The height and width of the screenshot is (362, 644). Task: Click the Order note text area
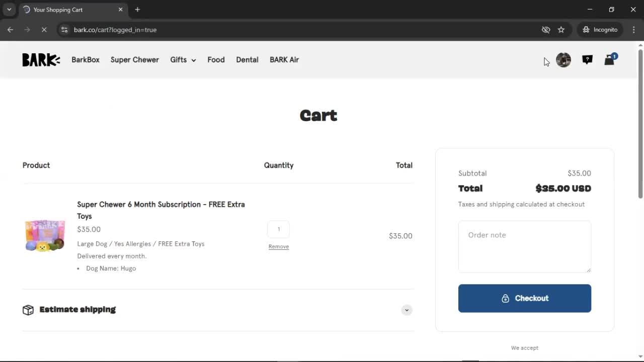tap(525, 247)
